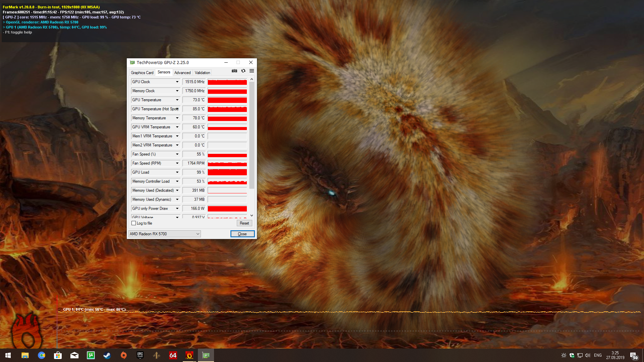Switch to FurMark taskbar icon
644x362 pixels.
click(x=189, y=355)
